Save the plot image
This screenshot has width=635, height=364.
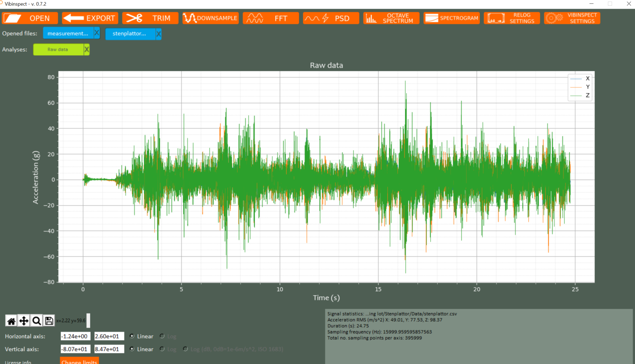tap(49, 321)
